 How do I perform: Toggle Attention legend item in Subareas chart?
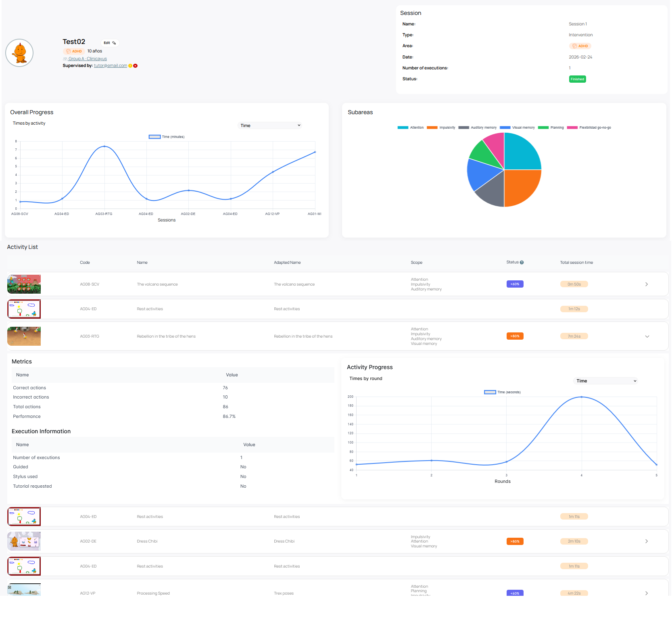[x=411, y=127]
